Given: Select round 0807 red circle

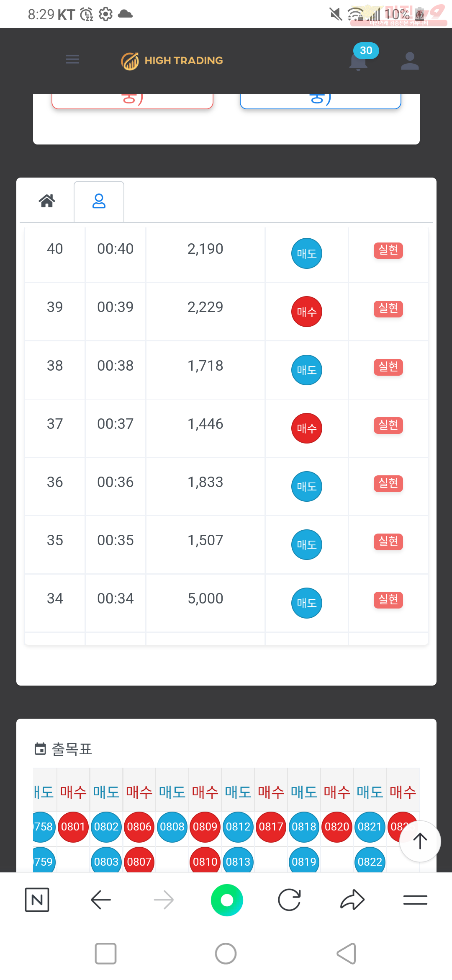Looking at the screenshot, I should [139, 861].
